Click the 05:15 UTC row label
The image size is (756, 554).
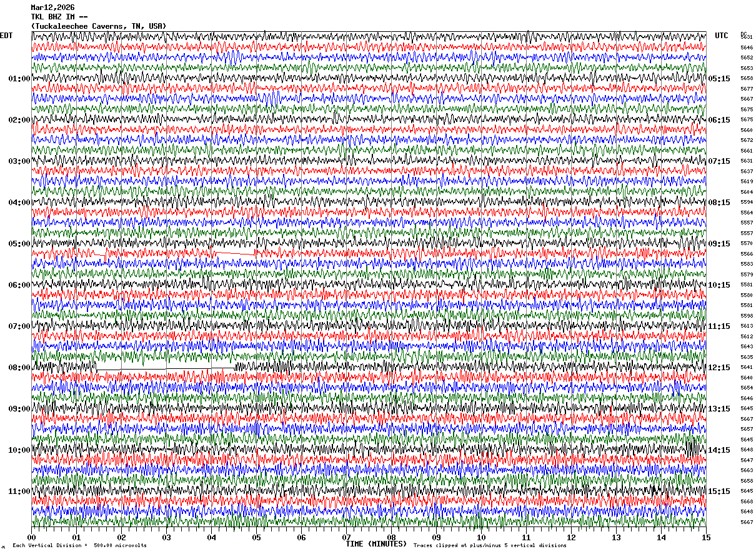[x=719, y=79]
